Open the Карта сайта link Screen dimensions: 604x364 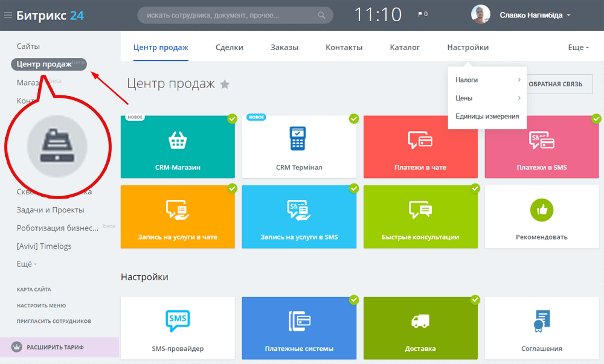pos(33,289)
